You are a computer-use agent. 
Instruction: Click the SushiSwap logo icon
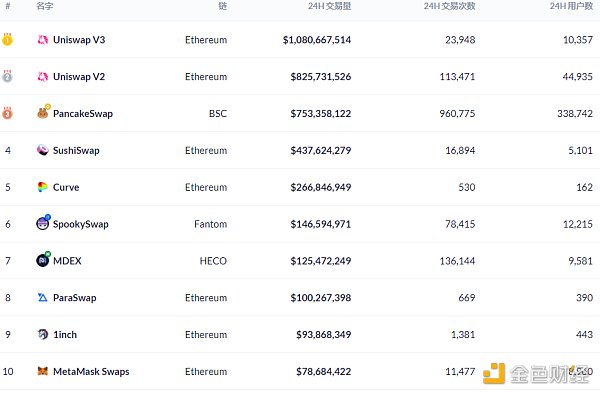(x=42, y=150)
